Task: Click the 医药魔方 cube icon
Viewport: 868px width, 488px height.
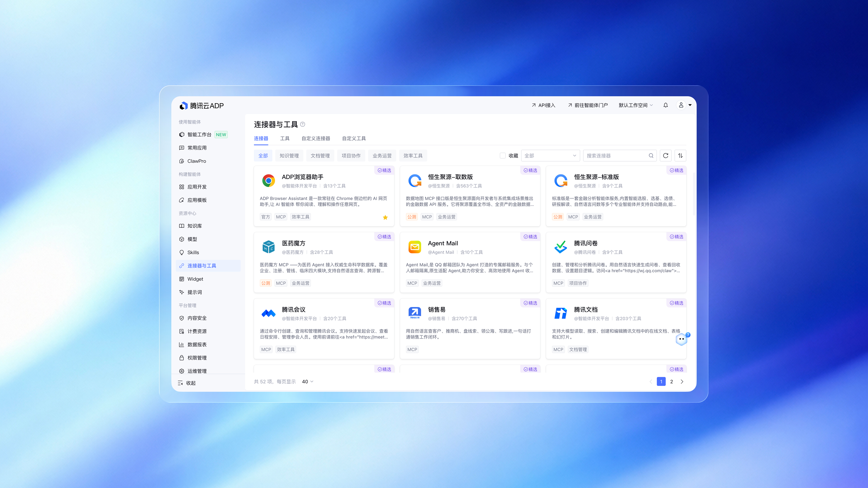Action: 269,247
